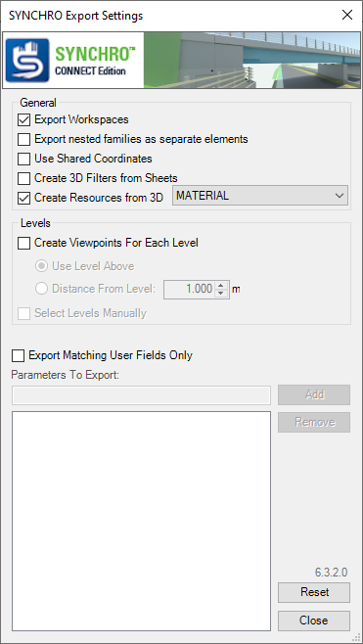The image size is (363, 644).
Task: Click the SYNCHRO logo icon
Action: tap(27, 61)
